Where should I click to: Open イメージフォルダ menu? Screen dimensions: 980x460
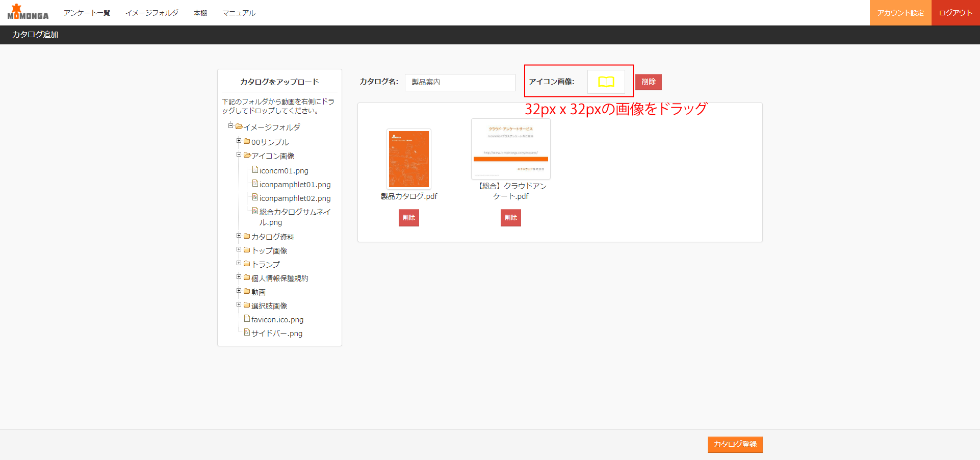152,13
